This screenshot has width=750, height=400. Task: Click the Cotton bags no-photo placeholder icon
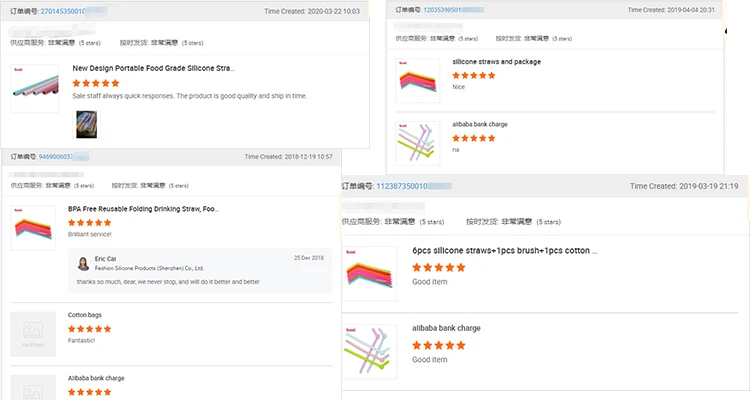point(33,334)
